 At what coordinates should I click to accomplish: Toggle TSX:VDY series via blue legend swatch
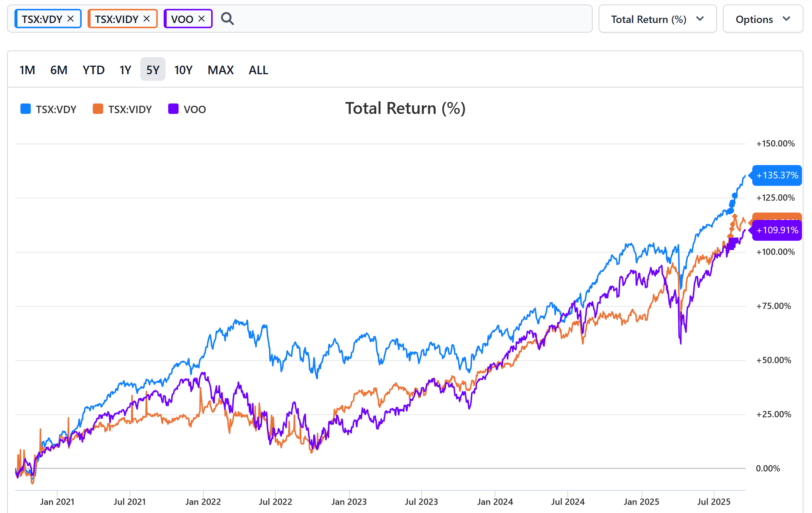coord(26,109)
